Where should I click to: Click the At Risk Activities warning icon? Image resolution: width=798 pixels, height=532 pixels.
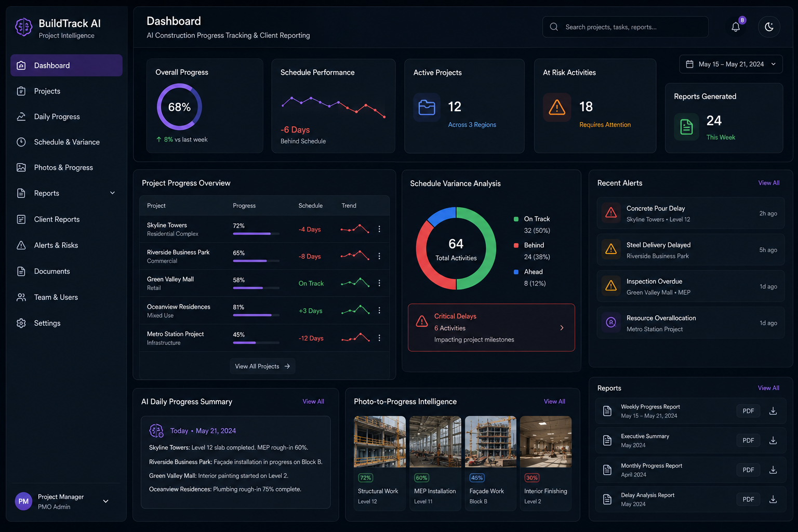(557, 108)
